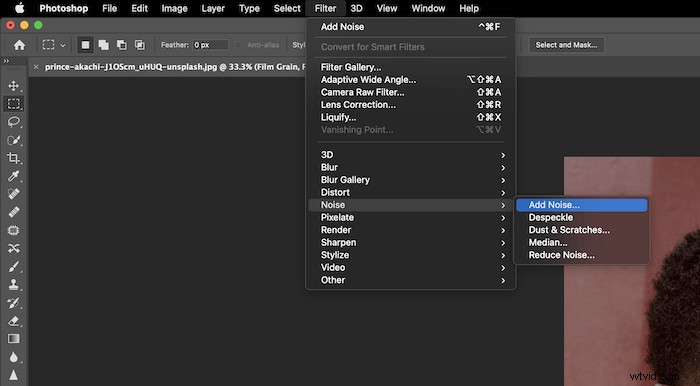Click the Select and Mask... button
The image size is (700, 386).
click(x=566, y=45)
